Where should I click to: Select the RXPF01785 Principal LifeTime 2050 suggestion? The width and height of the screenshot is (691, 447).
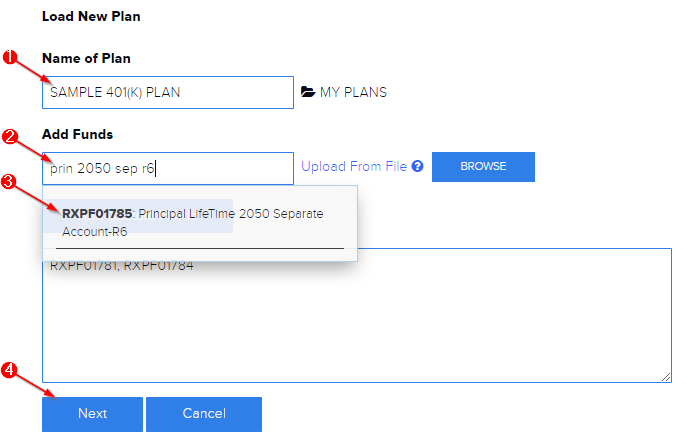[192, 222]
